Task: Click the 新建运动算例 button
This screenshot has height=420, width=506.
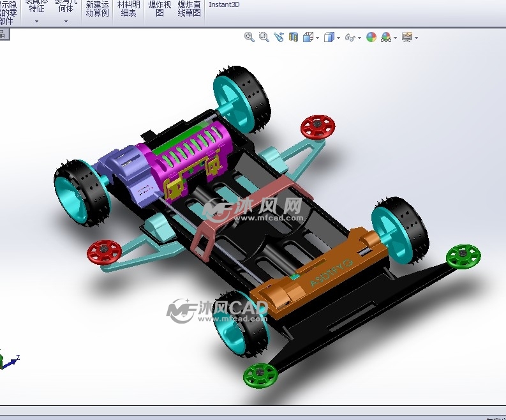Action: (x=97, y=8)
